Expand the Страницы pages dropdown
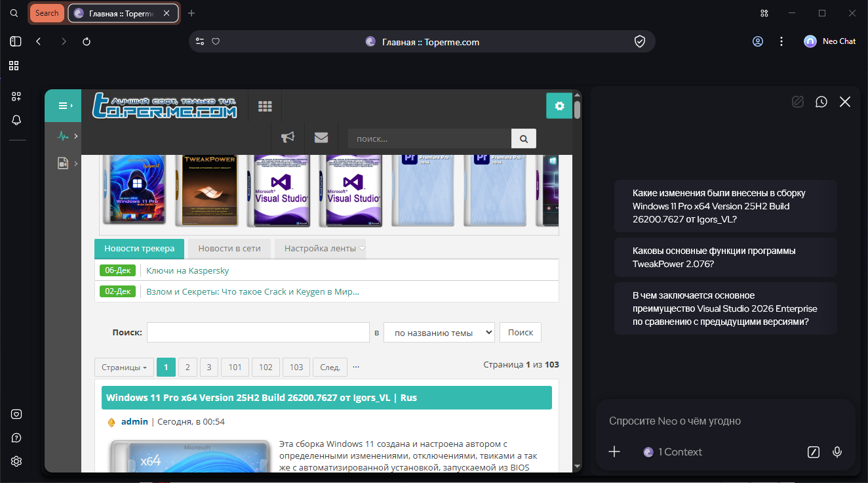868x483 pixels. tap(124, 367)
